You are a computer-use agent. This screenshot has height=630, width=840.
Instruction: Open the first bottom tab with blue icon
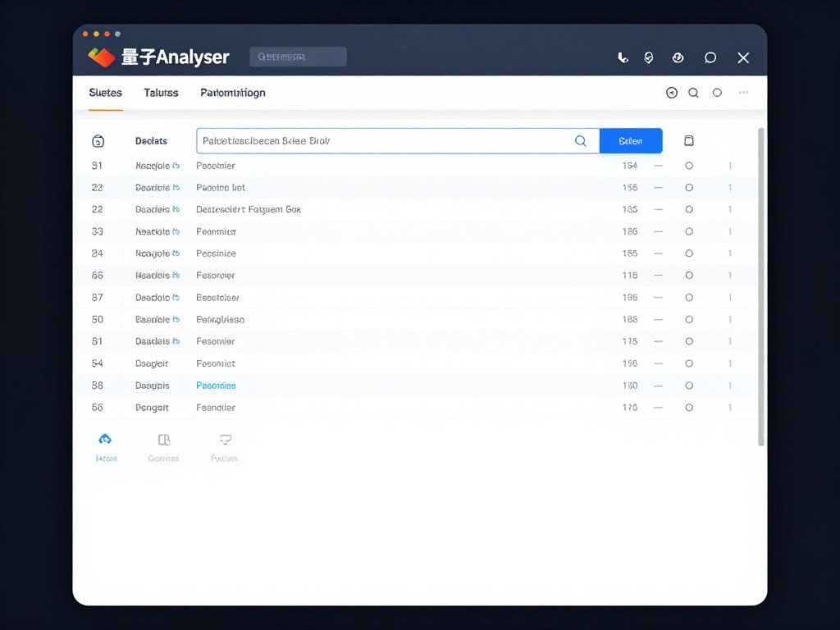(x=106, y=447)
